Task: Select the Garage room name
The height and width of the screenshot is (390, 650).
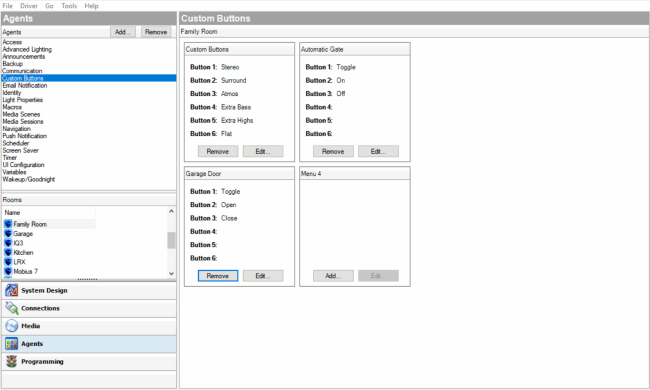Action: [23, 234]
